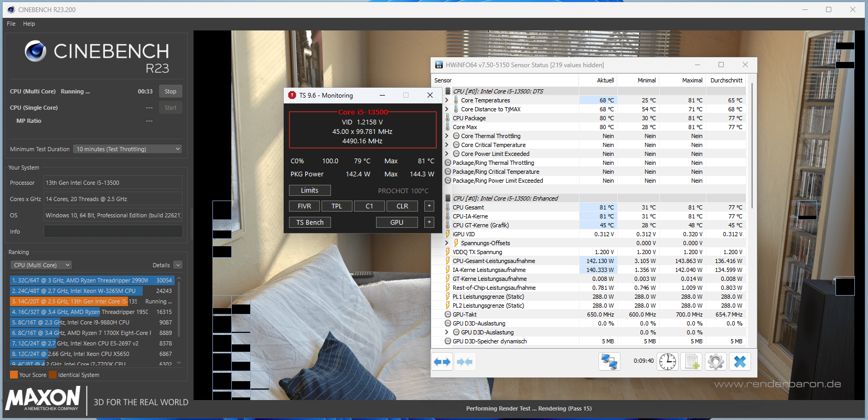The width and height of the screenshot is (868, 420).
Task: Open HWiNFO remote network monitors icon
Action: point(609,362)
